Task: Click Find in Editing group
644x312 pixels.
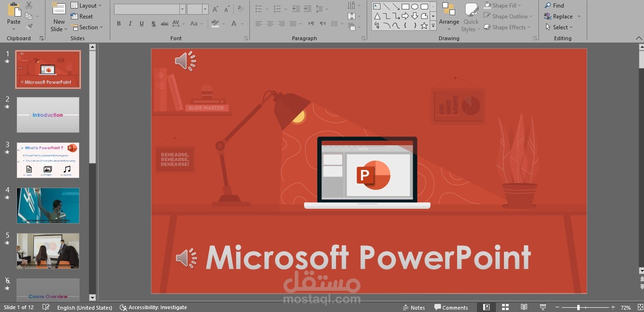Action: 554,6
